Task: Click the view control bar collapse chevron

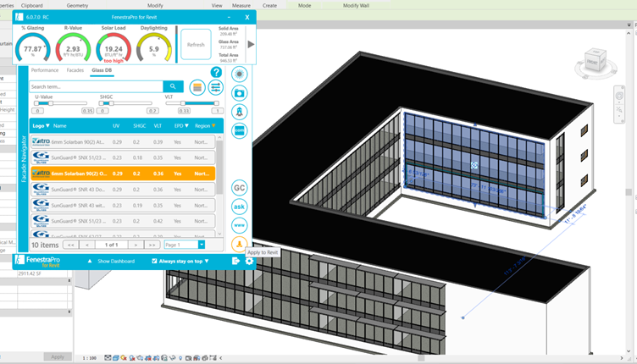Action: pos(221,358)
